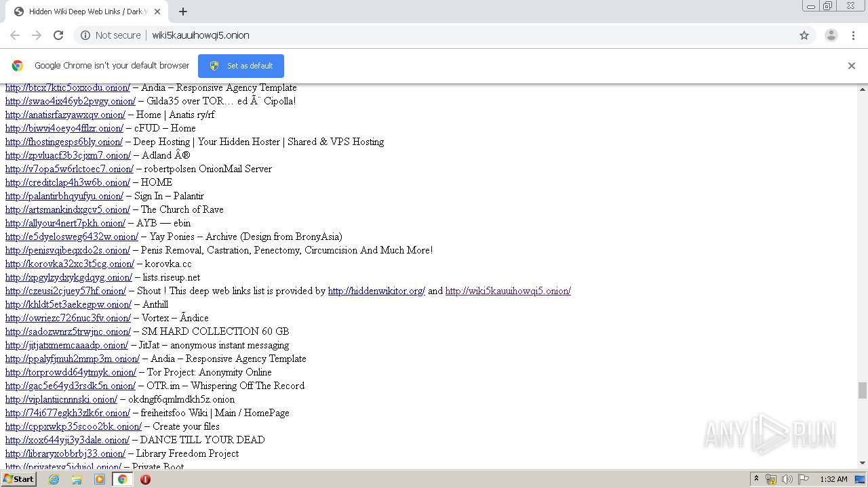Open the ppalyfjmuh2mmp3m.onion link
868x488 pixels.
click(73, 359)
